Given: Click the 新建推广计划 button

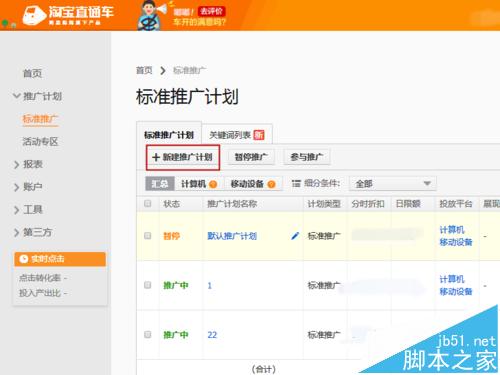Looking at the screenshot, I should pos(183,157).
